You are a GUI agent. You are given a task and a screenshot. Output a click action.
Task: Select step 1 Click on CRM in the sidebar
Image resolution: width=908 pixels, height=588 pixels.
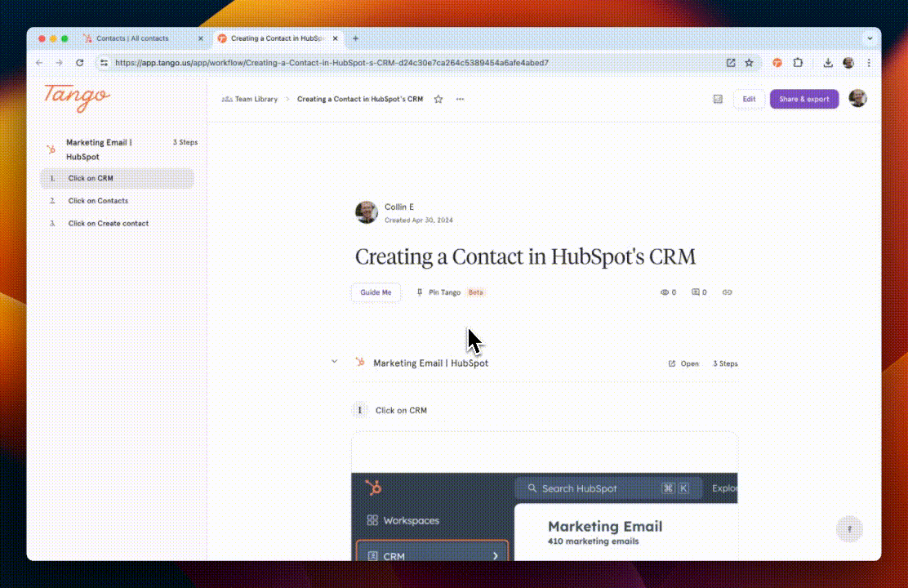[x=117, y=178]
